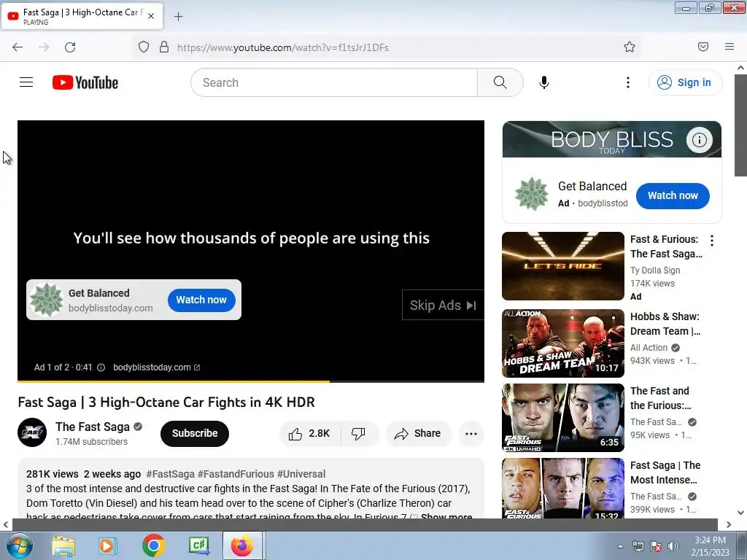
Task: Click Firefox taskbar button
Action: pyautogui.click(x=242, y=545)
